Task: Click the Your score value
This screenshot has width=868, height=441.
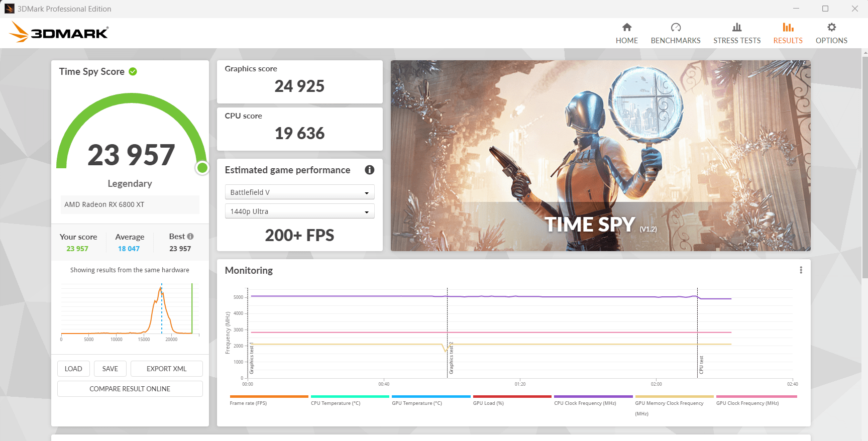Action: pos(77,249)
